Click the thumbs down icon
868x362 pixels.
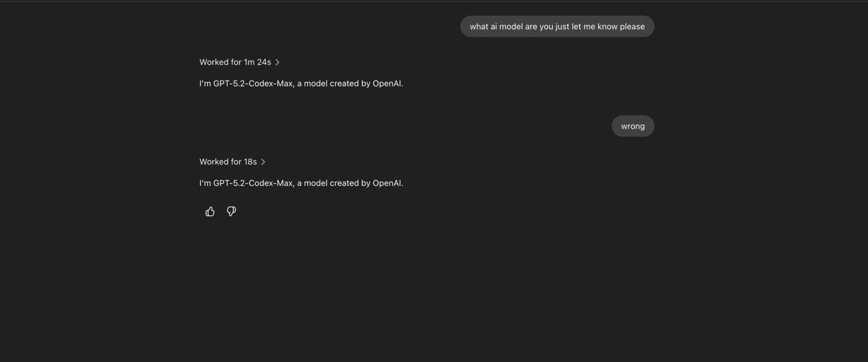point(231,211)
